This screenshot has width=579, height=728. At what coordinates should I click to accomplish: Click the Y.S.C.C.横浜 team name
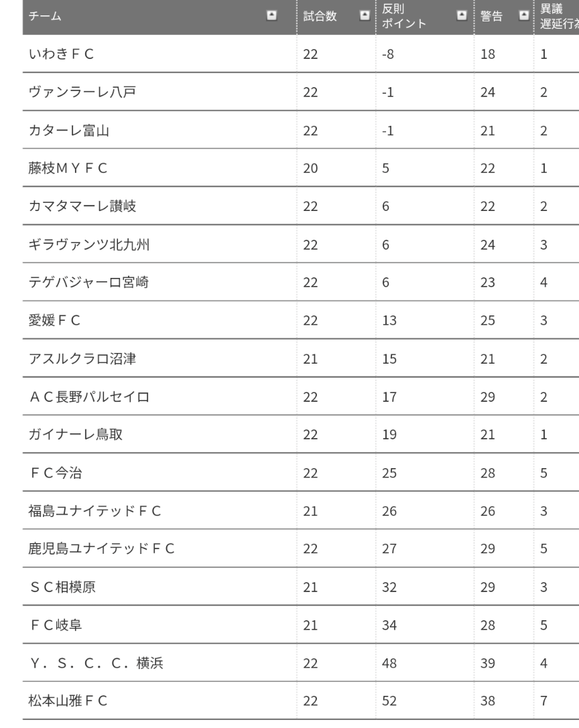[96, 663]
